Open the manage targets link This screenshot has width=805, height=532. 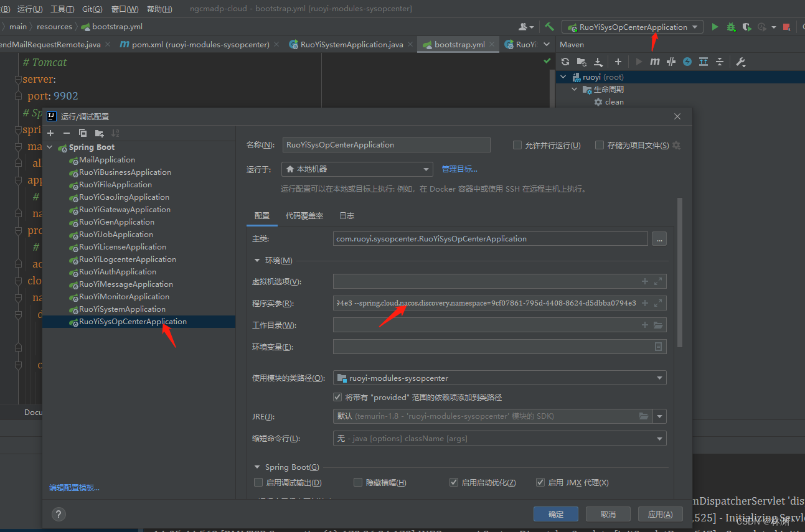(459, 169)
